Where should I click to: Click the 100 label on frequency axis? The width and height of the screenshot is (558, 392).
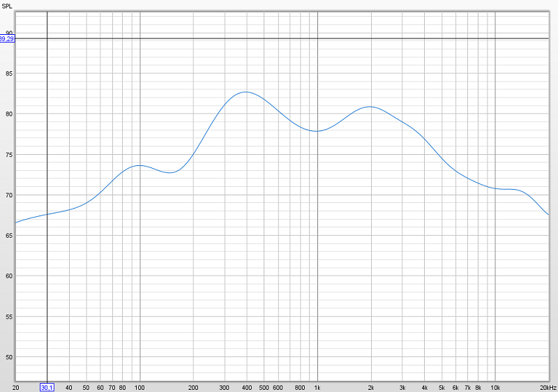(x=139, y=388)
